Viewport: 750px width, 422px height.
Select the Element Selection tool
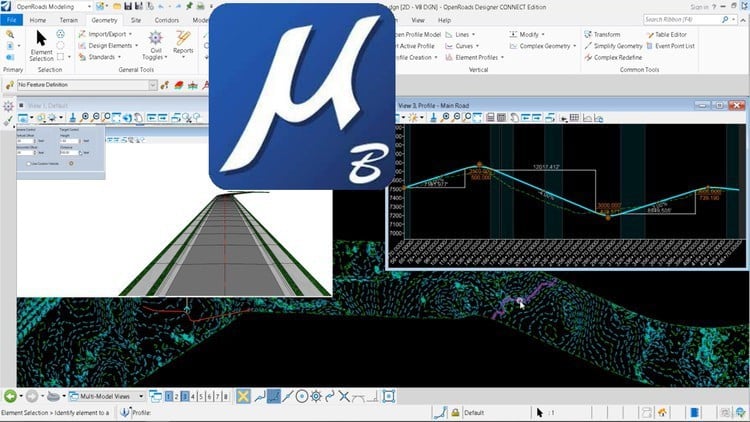tap(42, 44)
